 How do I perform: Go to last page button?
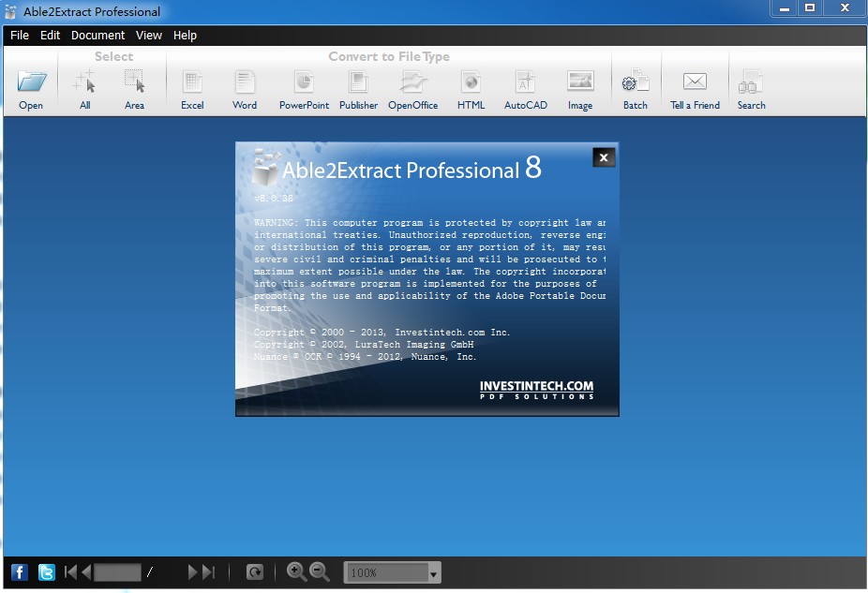[x=209, y=572]
